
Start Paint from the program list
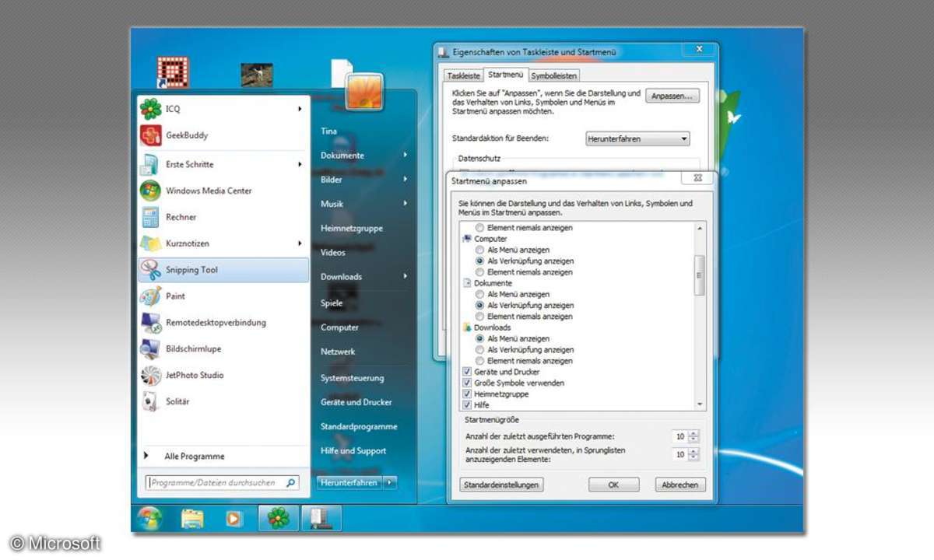point(175,296)
